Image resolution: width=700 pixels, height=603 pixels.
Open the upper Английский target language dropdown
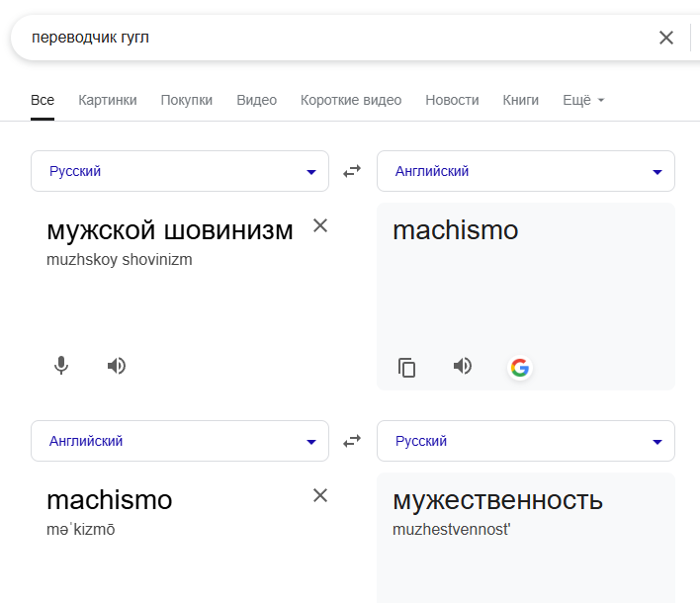526,171
